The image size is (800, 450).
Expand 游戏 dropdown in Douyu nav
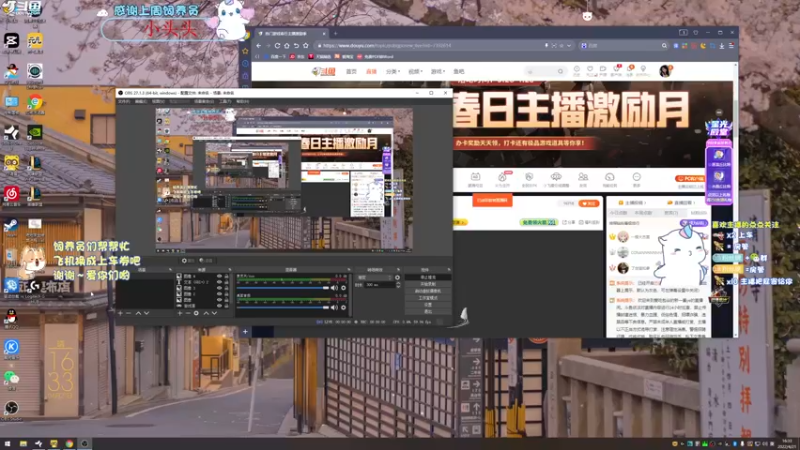click(437, 71)
